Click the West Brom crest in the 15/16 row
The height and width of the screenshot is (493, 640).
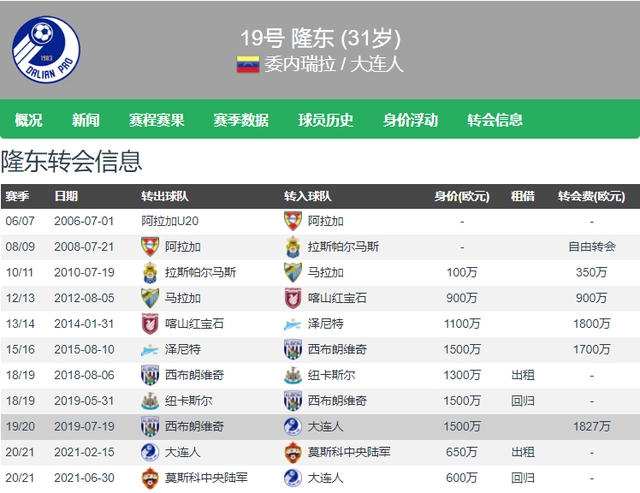[293, 350]
